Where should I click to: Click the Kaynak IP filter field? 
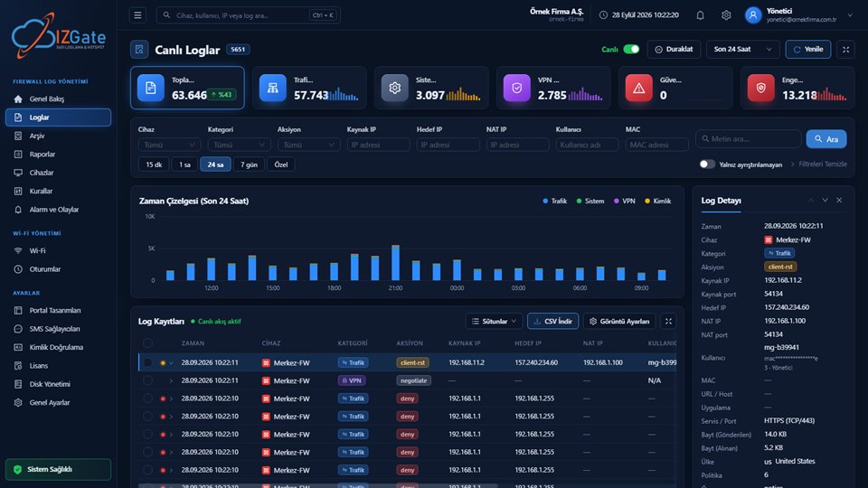click(379, 145)
